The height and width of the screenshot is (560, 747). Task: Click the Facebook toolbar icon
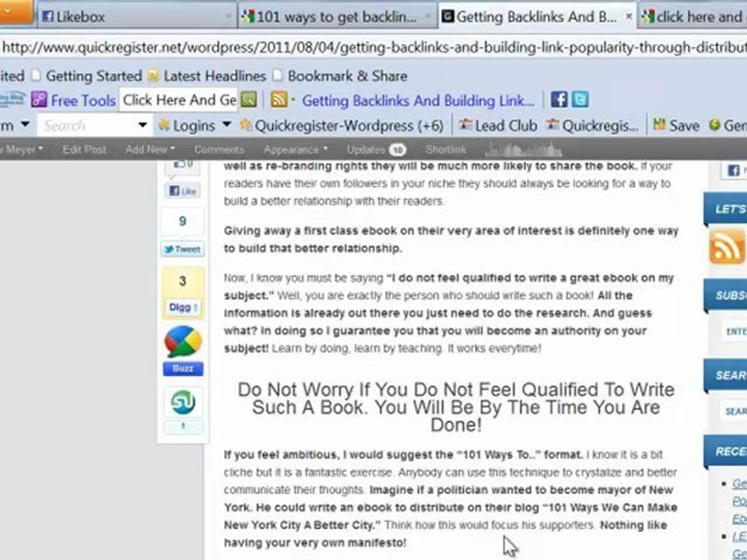[559, 100]
